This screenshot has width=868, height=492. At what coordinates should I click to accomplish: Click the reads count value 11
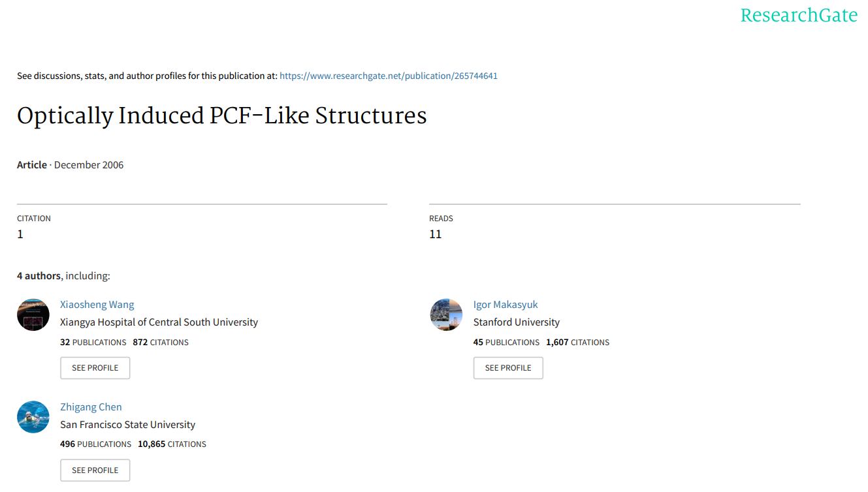pyautogui.click(x=436, y=234)
